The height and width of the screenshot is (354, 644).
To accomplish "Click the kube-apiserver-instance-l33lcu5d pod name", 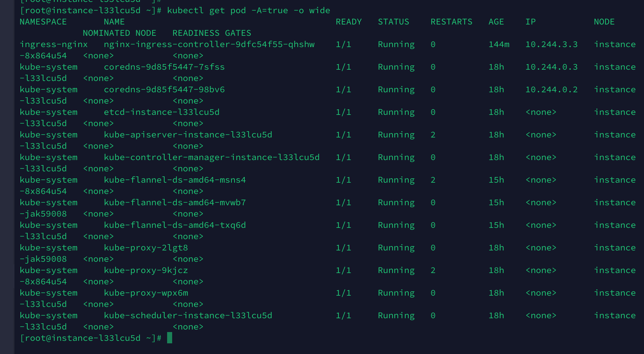I will click(x=188, y=135).
